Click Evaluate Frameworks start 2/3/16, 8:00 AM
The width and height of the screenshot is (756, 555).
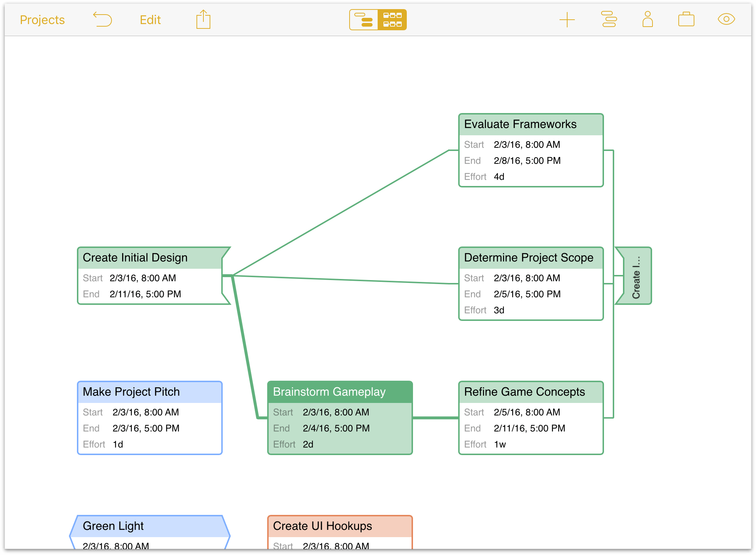[x=527, y=145]
